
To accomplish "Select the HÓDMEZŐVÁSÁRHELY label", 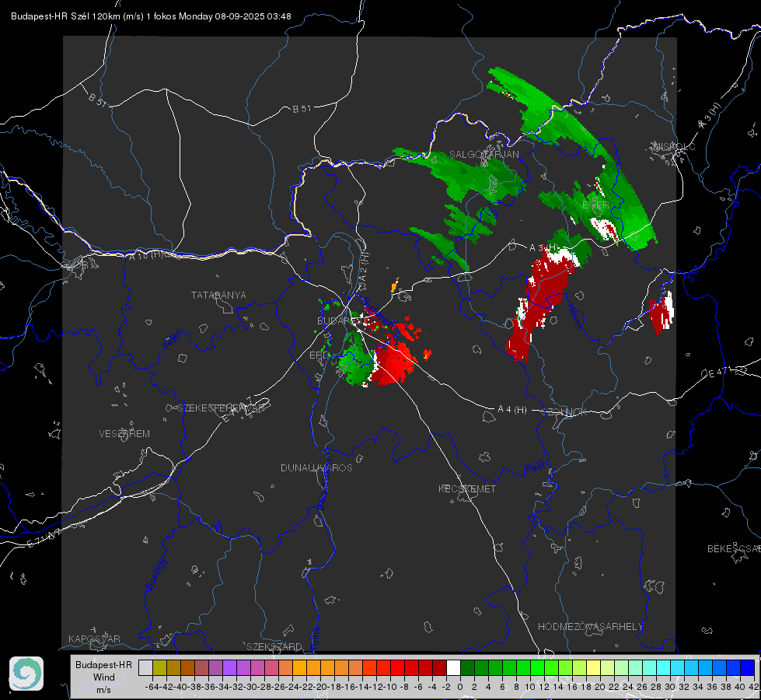I will coord(590,627).
